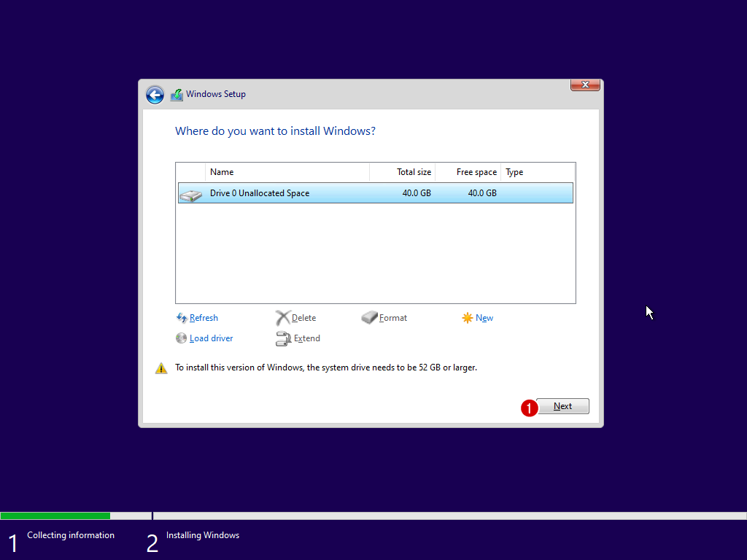
Task: Click the Refresh arrows icon
Action: (182, 318)
